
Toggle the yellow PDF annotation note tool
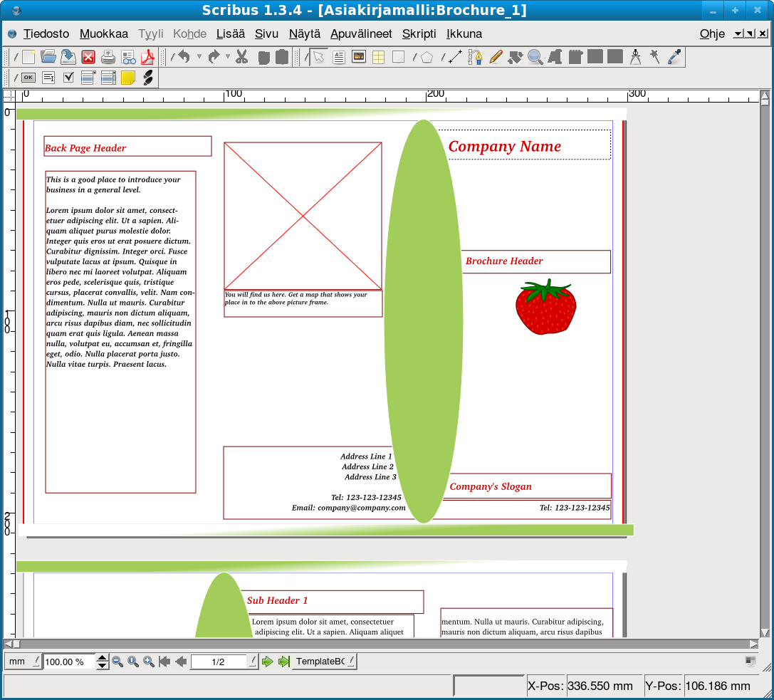tap(128, 78)
